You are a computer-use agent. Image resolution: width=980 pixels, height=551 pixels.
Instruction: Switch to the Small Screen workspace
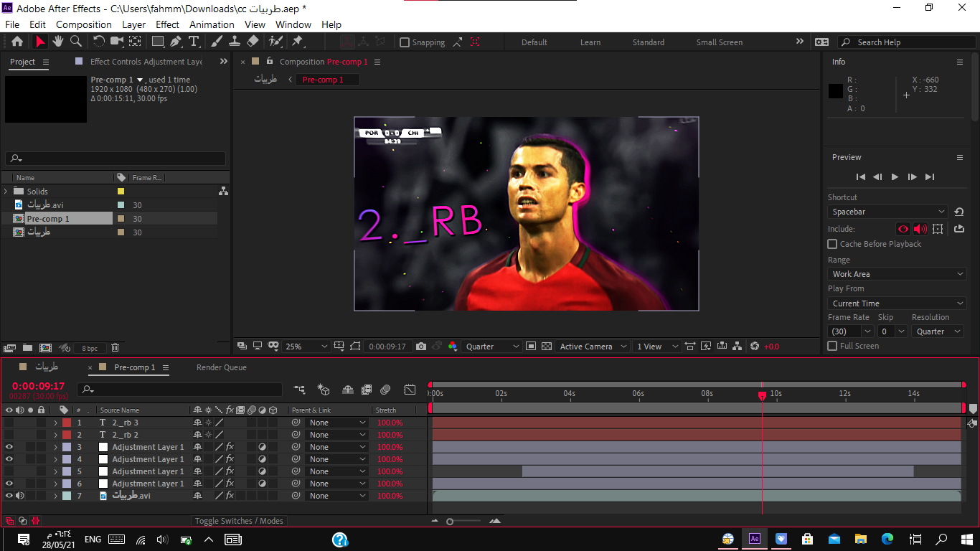[x=720, y=42]
